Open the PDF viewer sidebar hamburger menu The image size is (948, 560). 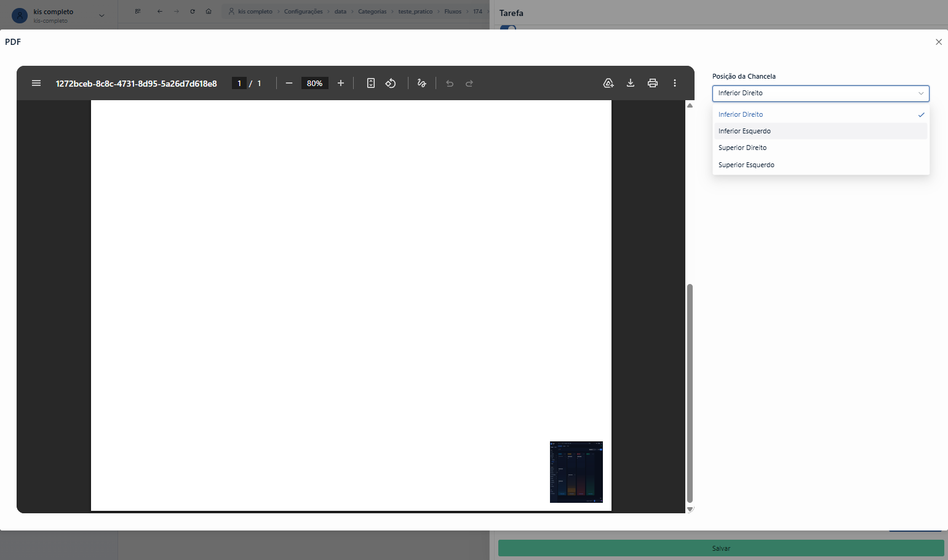[36, 83]
